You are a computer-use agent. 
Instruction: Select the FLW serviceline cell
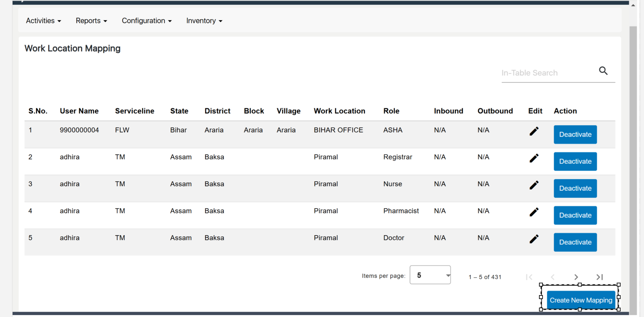[x=122, y=130]
